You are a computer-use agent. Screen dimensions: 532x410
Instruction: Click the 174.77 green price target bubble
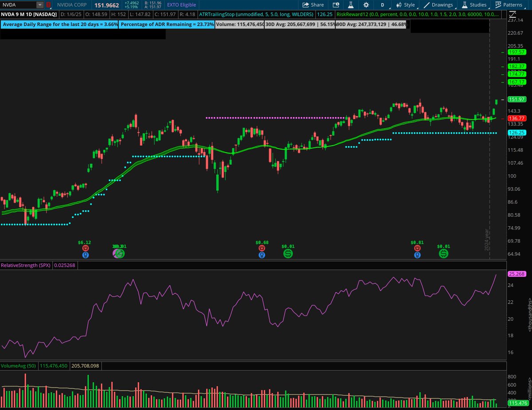pos(516,74)
